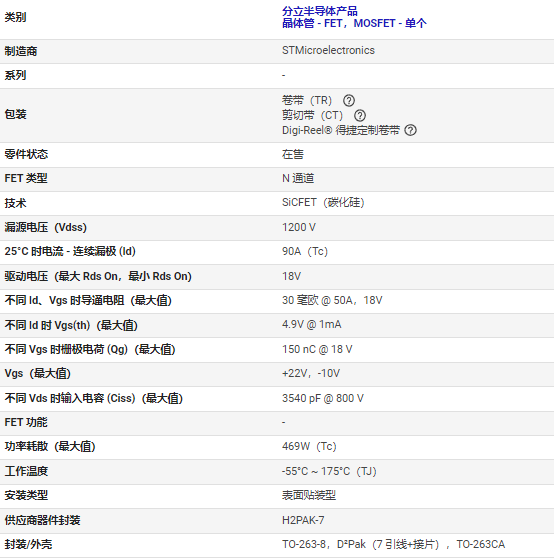Select the 1200 V drain-source voltage value
The image size is (554, 558).
pos(299,227)
